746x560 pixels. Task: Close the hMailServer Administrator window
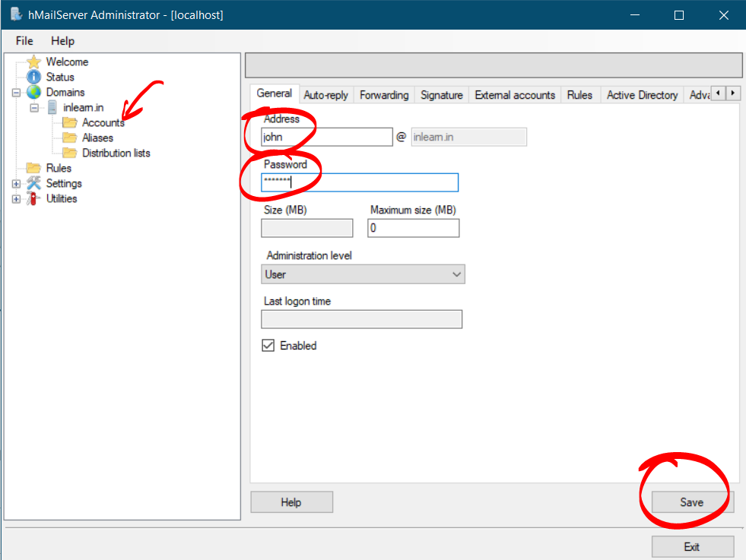coord(724,14)
